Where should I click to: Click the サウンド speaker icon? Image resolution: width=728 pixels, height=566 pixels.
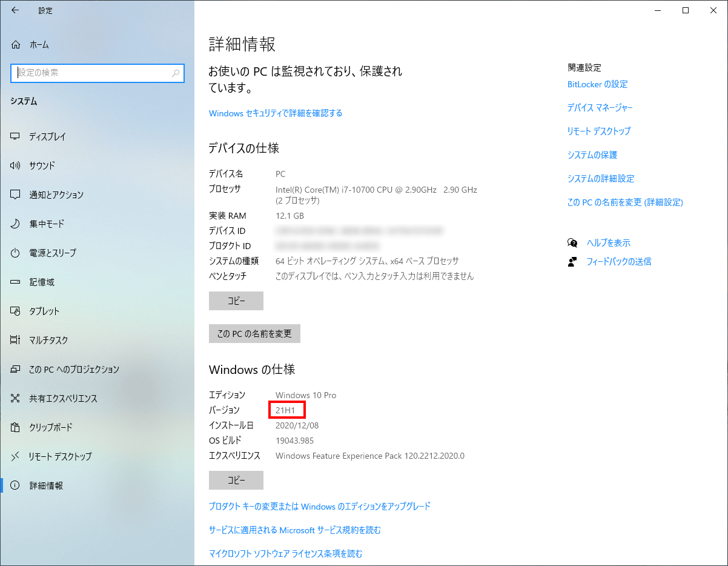16,165
